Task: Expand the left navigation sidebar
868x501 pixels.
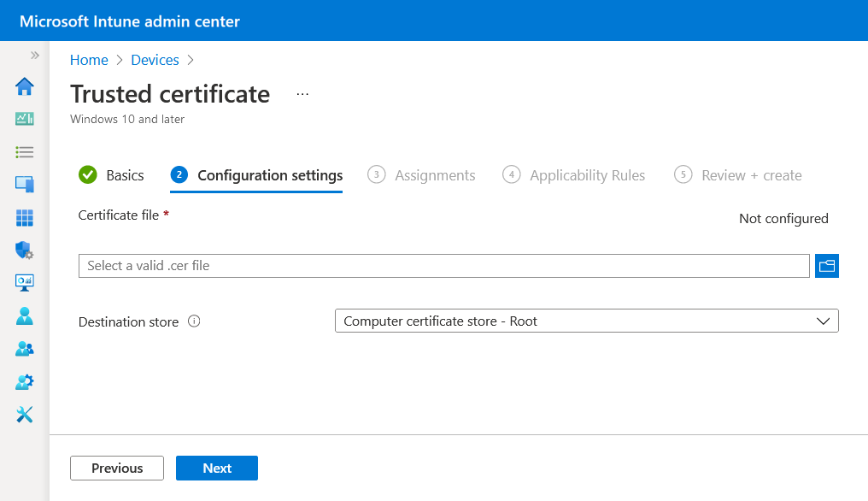Action: 35,56
